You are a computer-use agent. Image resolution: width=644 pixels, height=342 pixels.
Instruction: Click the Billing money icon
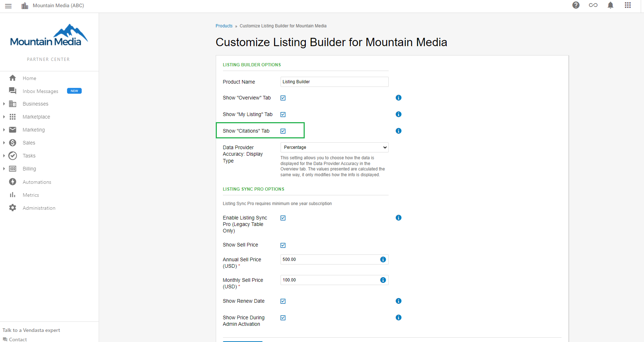click(x=13, y=169)
